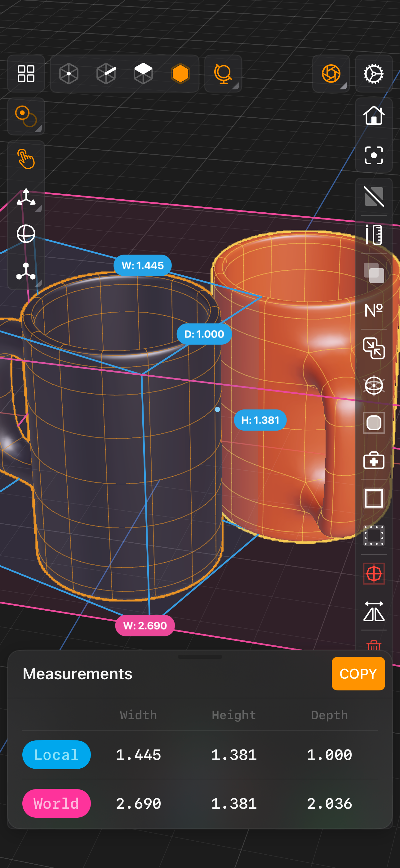Copy measurements with COPY button
This screenshot has height=868, width=400.
pyautogui.click(x=358, y=674)
